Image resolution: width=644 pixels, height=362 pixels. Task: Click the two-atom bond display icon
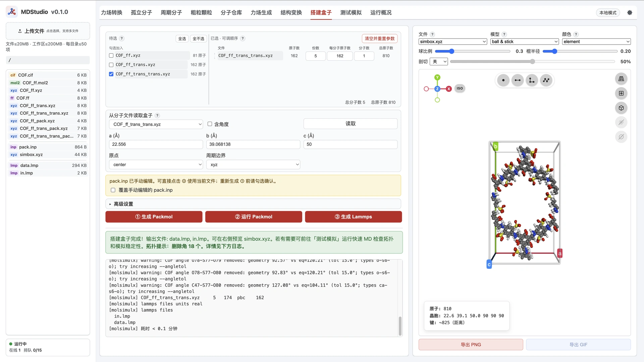coord(518,80)
